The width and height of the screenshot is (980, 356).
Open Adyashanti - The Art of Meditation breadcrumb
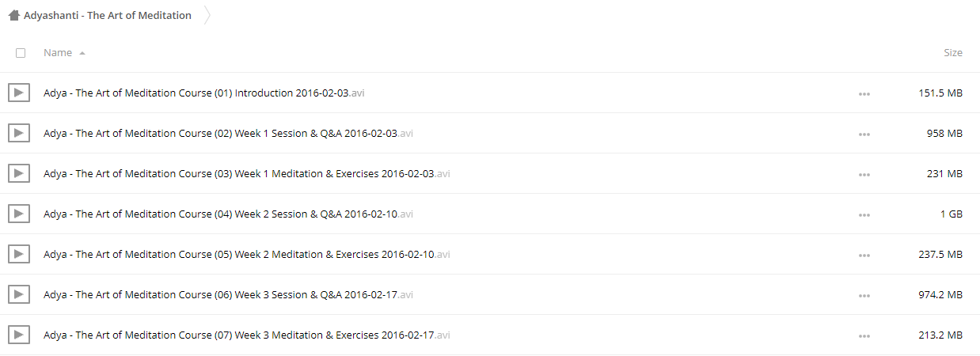point(108,15)
